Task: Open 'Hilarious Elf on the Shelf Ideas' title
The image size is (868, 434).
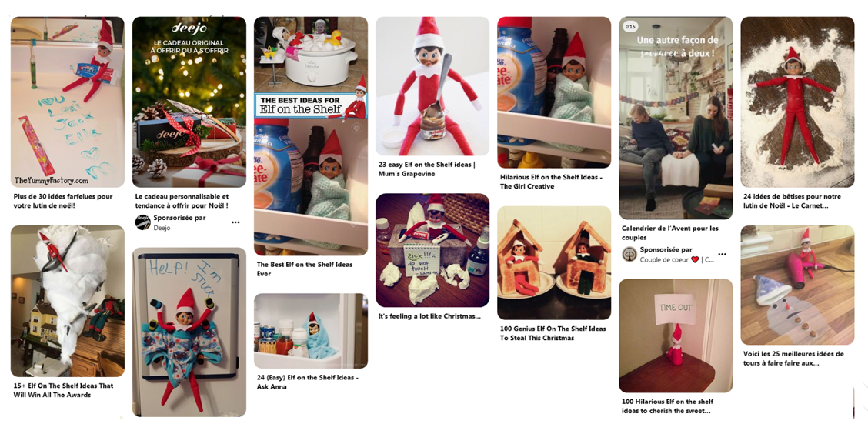Action: pos(551,182)
